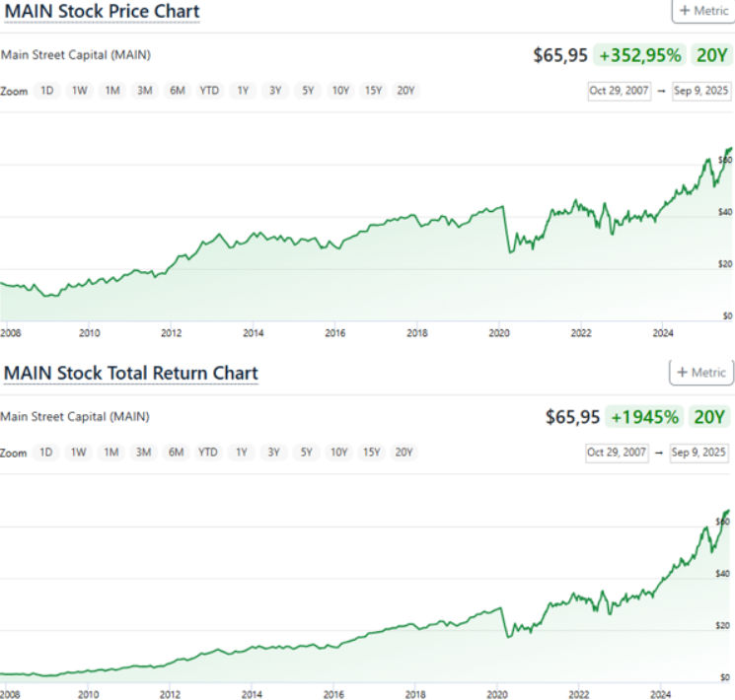Select 1M zoom on Total Return Chart
The image size is (735, 700).
tap(111, 453)
